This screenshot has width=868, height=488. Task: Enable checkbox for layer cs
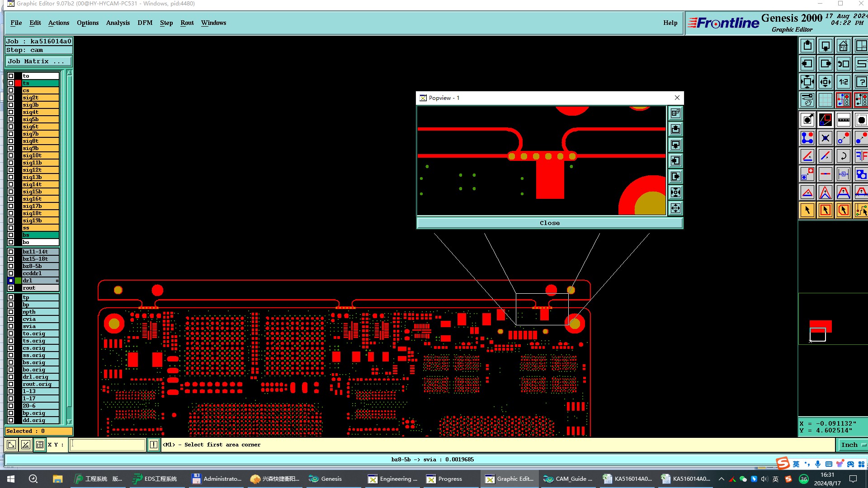(11, 90)
